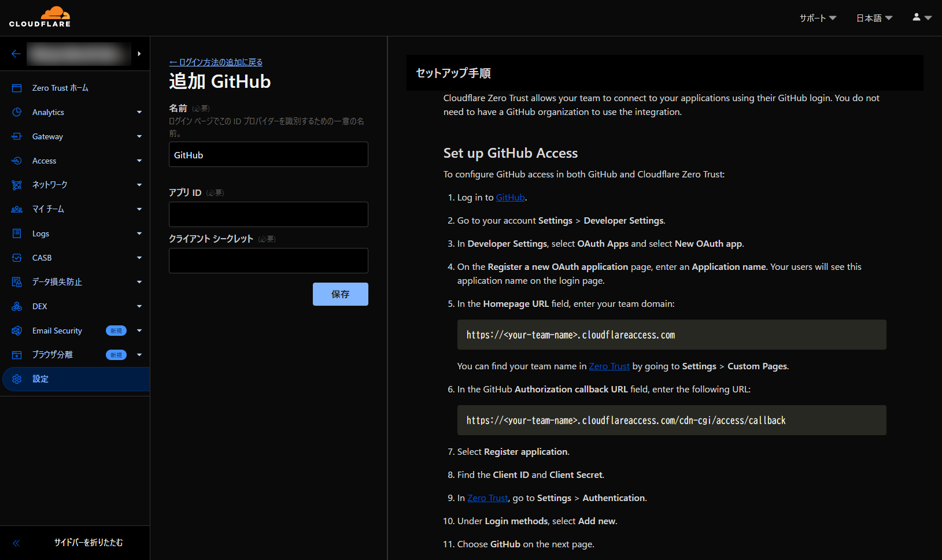
Task: Expand the Gateway menu arrow
Action: 139,136
